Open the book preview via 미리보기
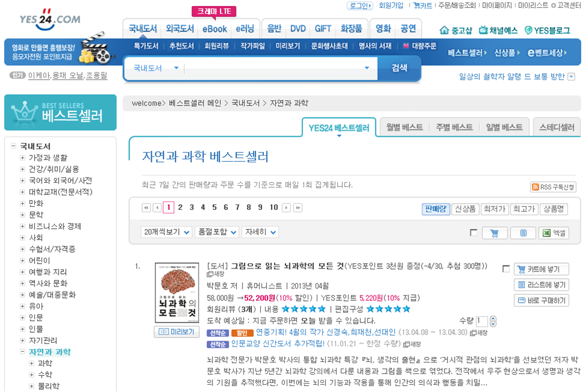The width and height of the screenshot is (583, 392). 176,331
